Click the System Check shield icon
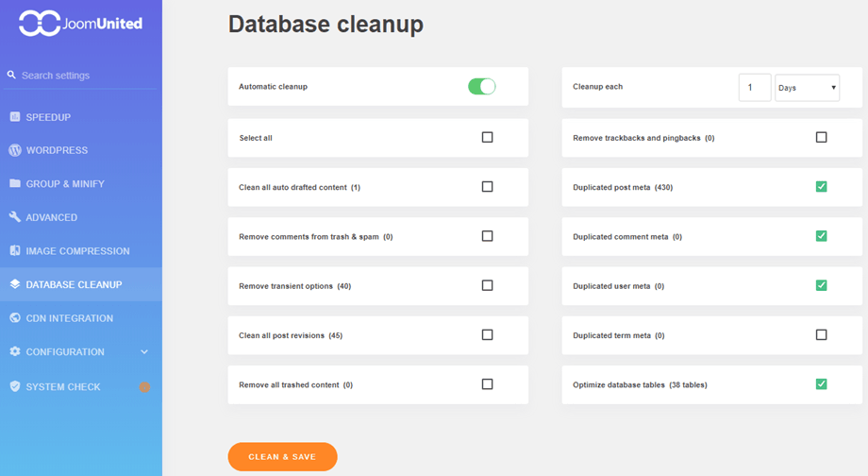This screenshot has height=476, width=868. tap(15, 386)
